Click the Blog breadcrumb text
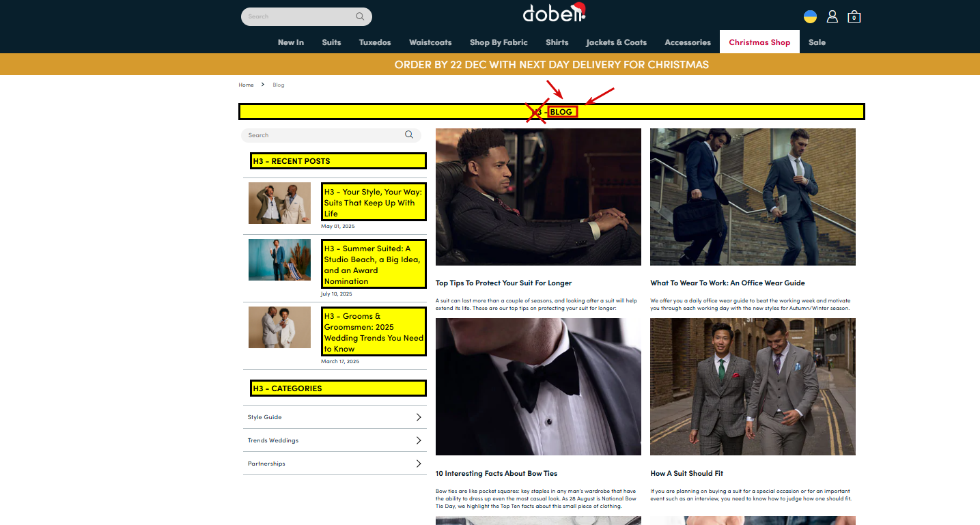 (x=279, y=85)
